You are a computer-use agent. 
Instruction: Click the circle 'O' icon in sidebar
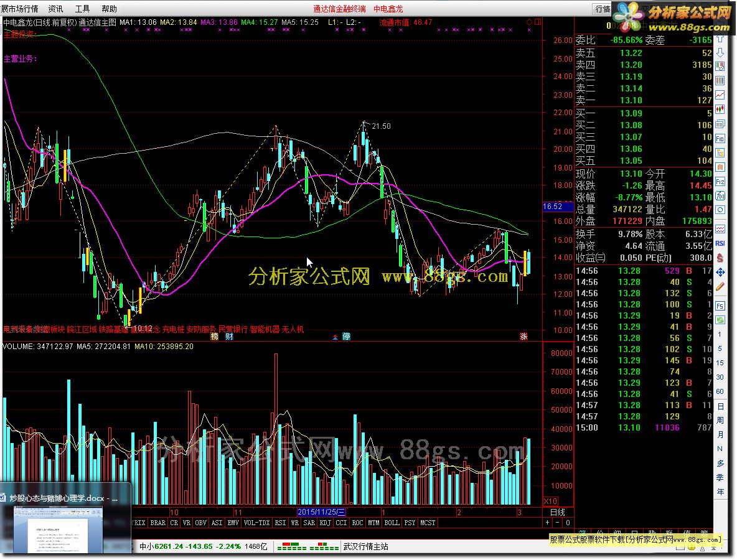pos(720,210)
